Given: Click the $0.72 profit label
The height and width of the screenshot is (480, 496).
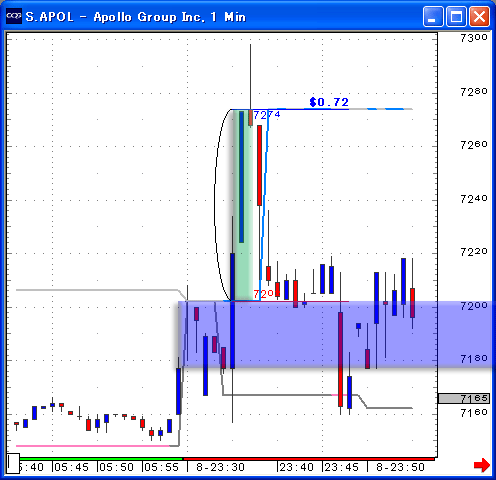Looking at the screenshot, I should coord(329,102).
